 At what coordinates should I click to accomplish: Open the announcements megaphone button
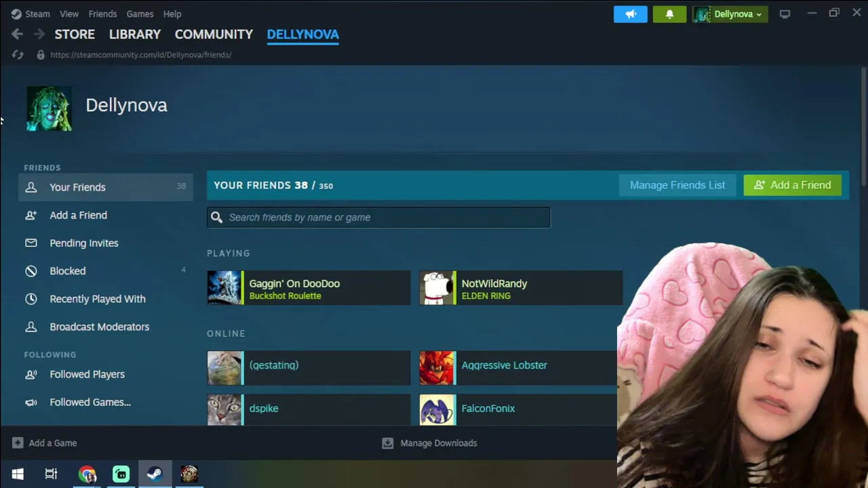[631, 14]
